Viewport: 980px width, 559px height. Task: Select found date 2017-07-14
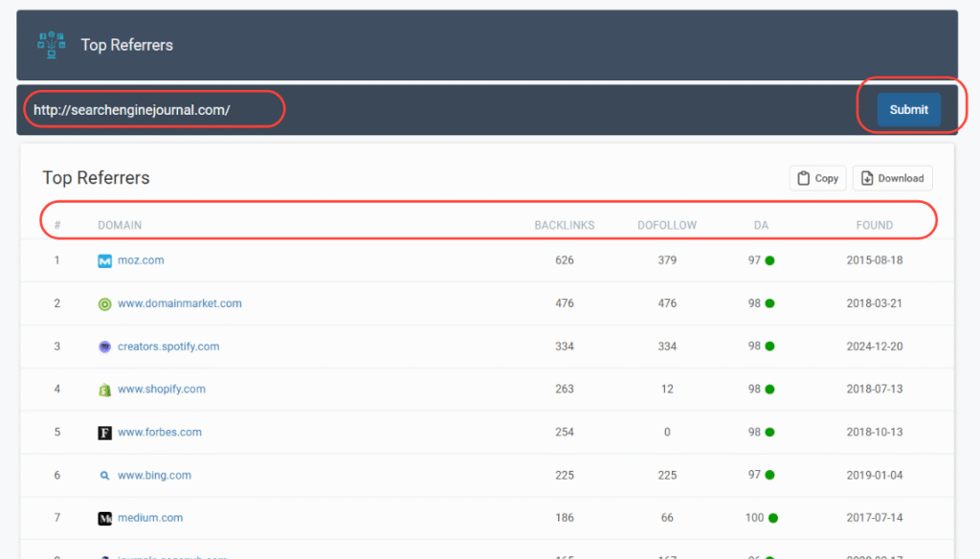(875, 518)
